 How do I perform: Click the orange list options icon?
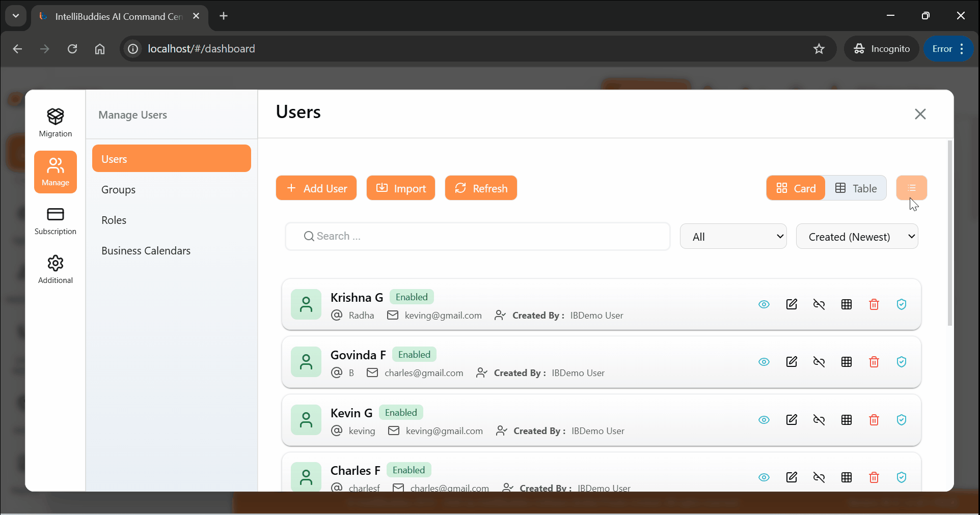tap(911, 188)
